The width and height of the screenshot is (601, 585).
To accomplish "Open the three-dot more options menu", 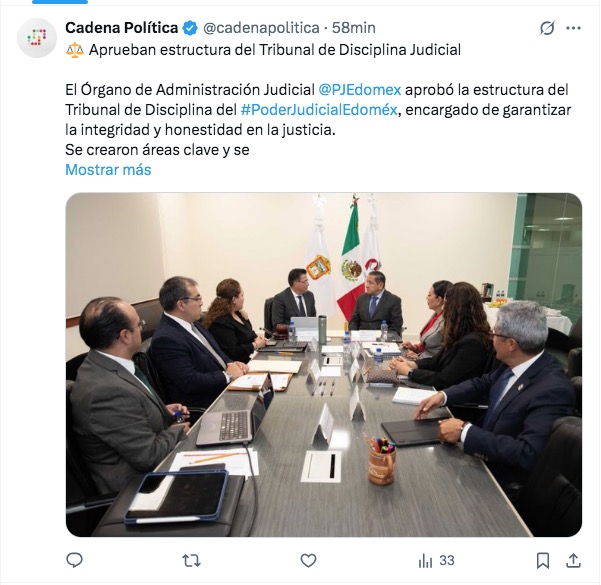I will coord(574,28).
